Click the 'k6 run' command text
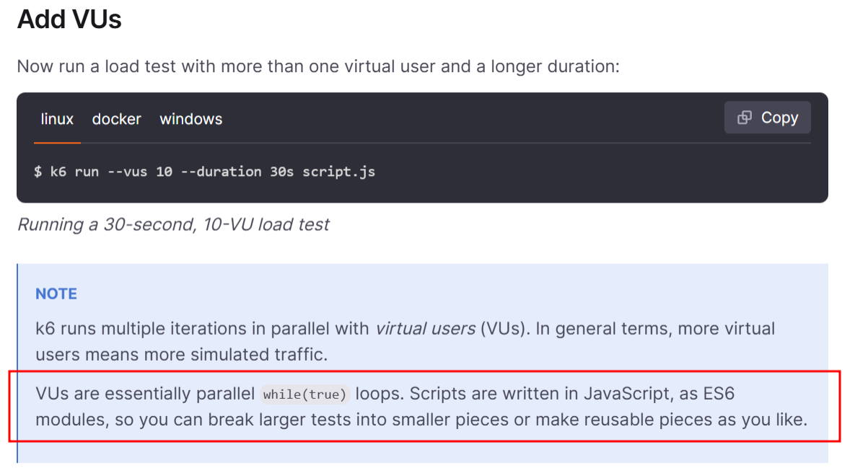This screenshot has height=476, width=868. 74,172
